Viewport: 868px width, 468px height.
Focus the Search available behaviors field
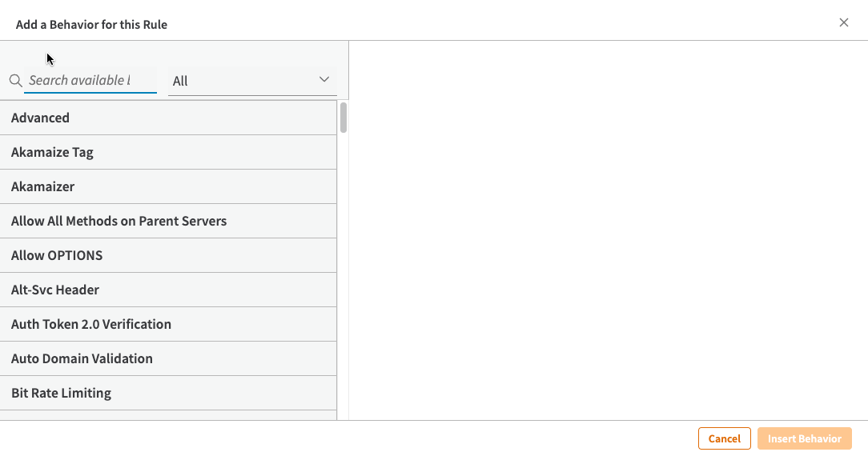pyautogui.click(x=90, y=81)
